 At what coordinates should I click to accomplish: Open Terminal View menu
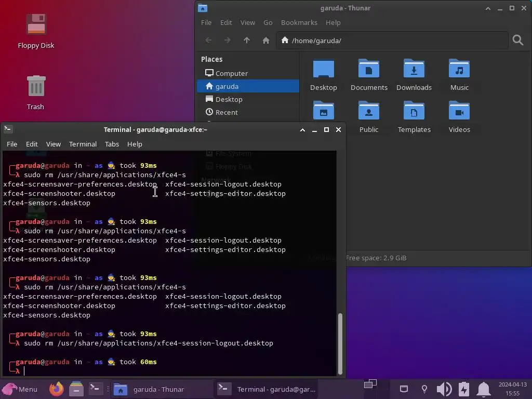point(54,144)
